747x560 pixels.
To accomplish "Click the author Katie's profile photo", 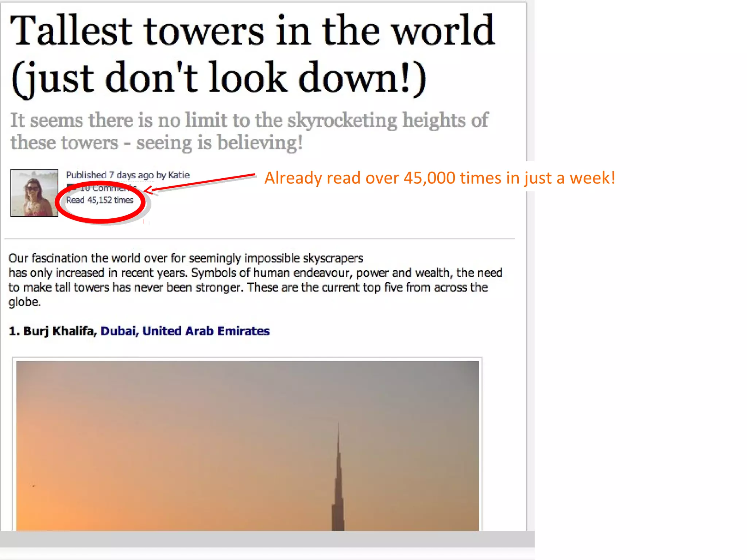I will [34, 193].
